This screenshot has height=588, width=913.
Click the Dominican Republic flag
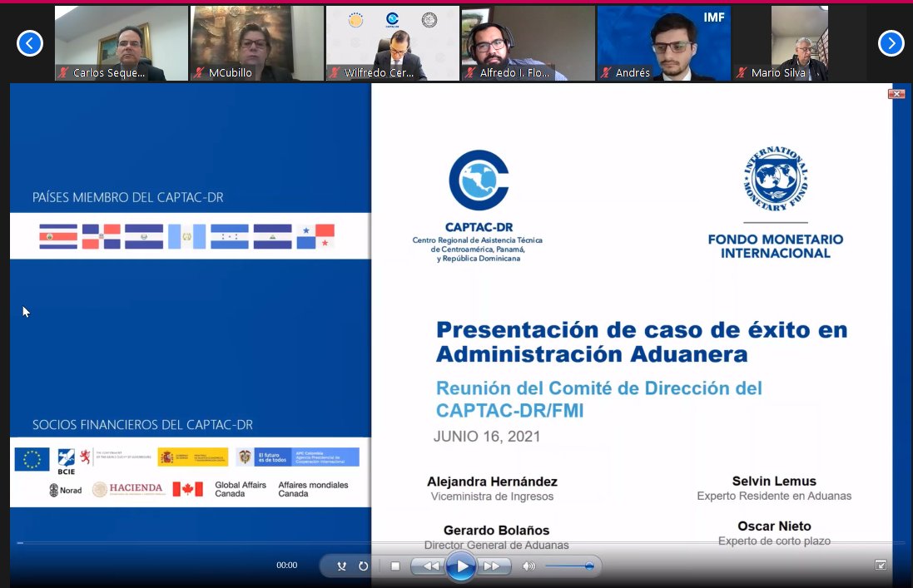(x=102, y=237)
